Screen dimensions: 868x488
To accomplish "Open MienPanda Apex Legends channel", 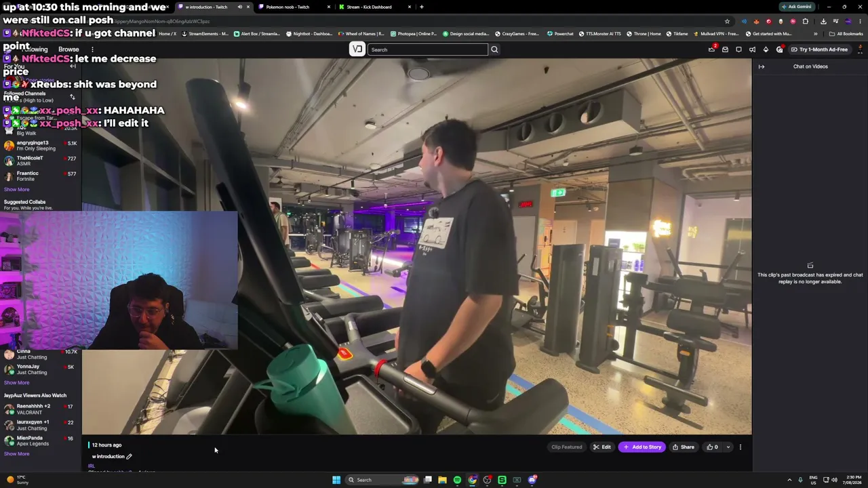I will point(40,441).
